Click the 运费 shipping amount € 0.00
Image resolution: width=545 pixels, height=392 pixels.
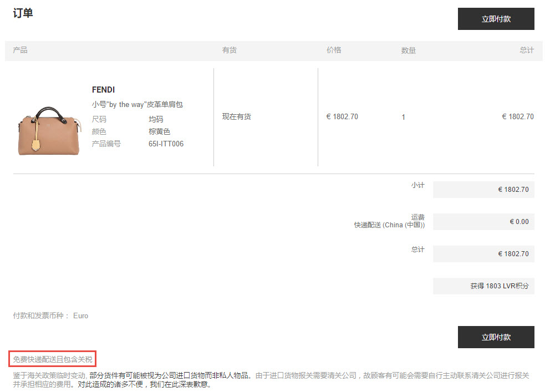(483, 222)
